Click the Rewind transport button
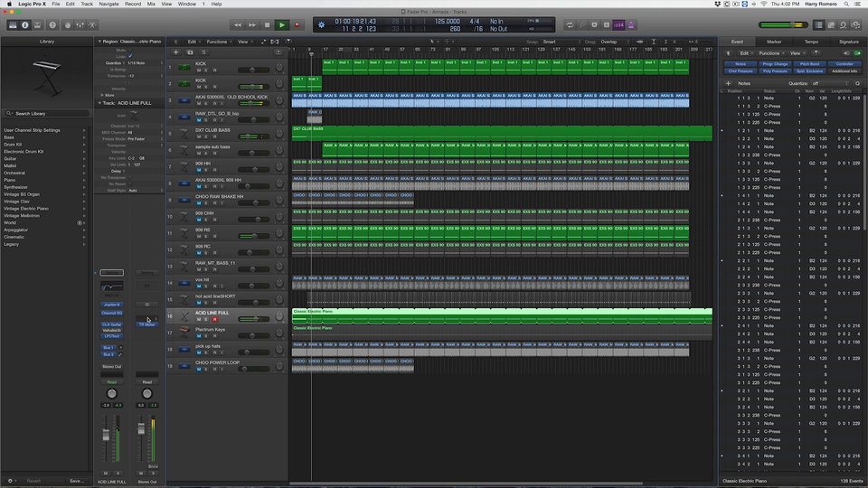The height and width of the screenshot is (488, 868). click(238, 25)
